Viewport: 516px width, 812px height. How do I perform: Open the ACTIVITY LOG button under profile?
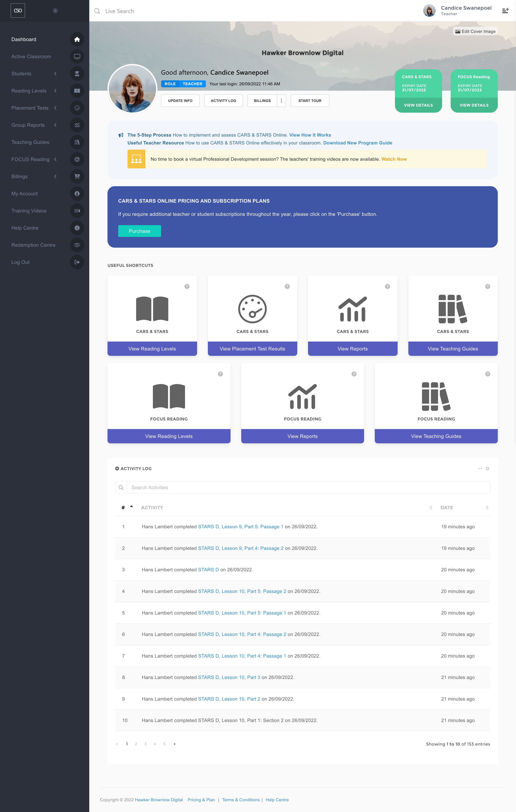223,101
